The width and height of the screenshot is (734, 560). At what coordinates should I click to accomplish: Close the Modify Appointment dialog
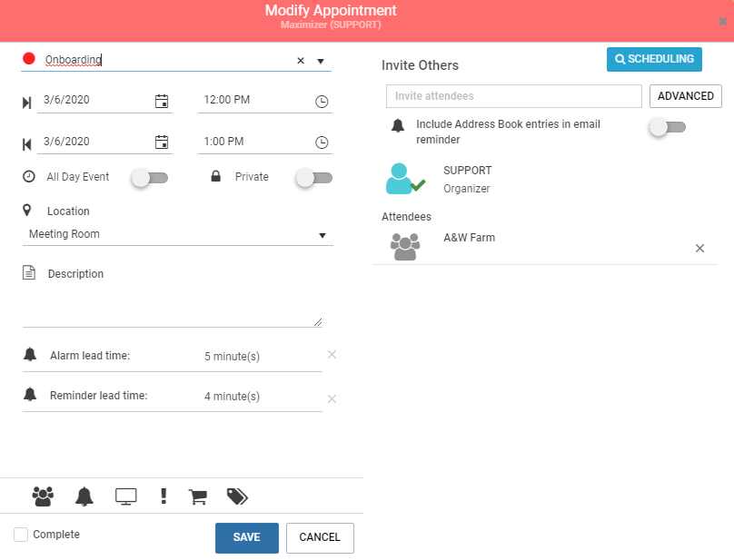click(722, 22)
